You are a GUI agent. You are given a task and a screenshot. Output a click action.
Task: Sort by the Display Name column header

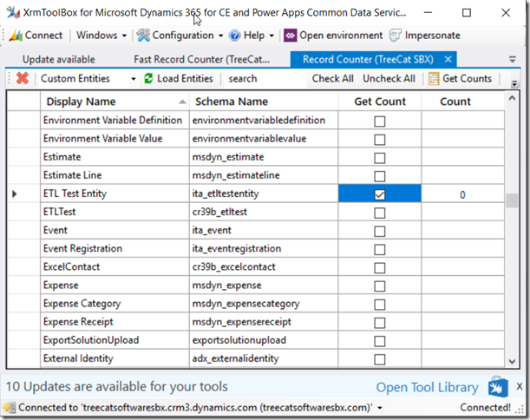click(115, 102)
